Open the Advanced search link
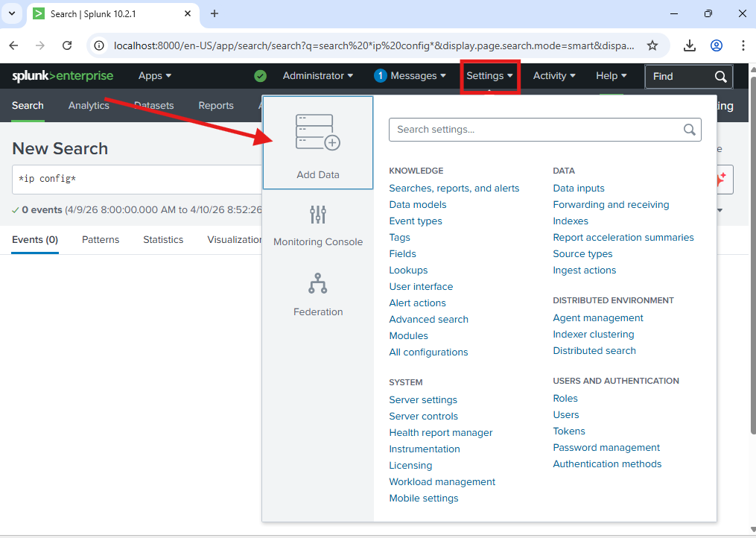 (428, 320)
